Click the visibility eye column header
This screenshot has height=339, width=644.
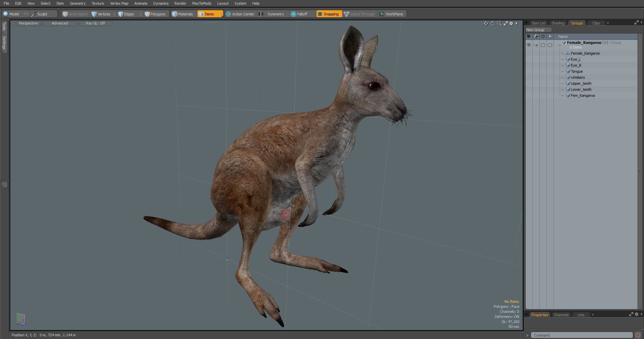[x=529, y=37]
